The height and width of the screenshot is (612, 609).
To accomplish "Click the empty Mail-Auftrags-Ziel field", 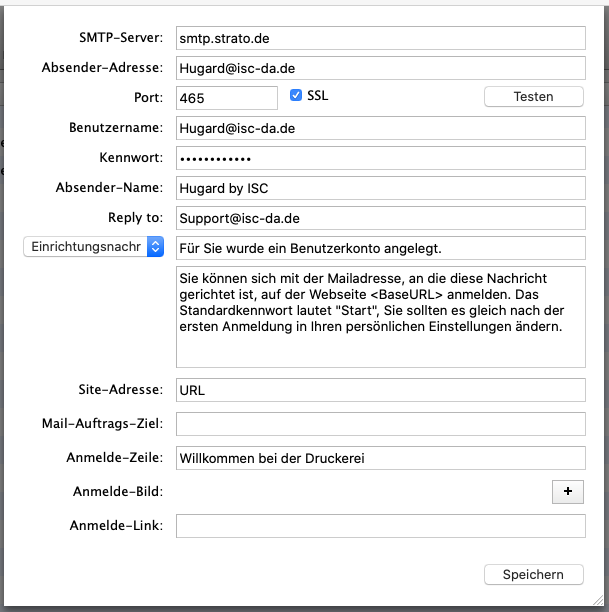I will [381, 424].
